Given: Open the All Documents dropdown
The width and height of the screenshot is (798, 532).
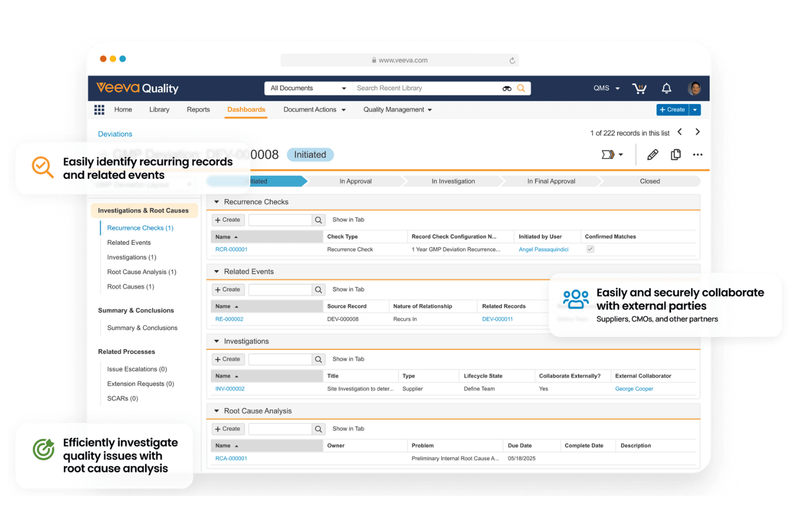Looking at the screenshot, I should [x=307, y=88].
